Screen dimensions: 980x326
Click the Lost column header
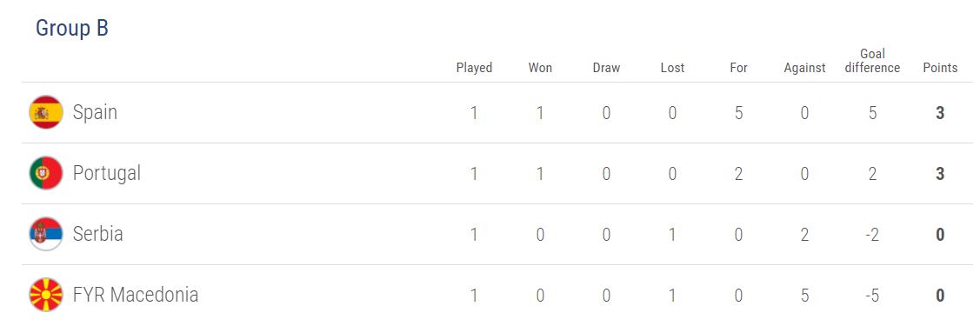(672, 68)
